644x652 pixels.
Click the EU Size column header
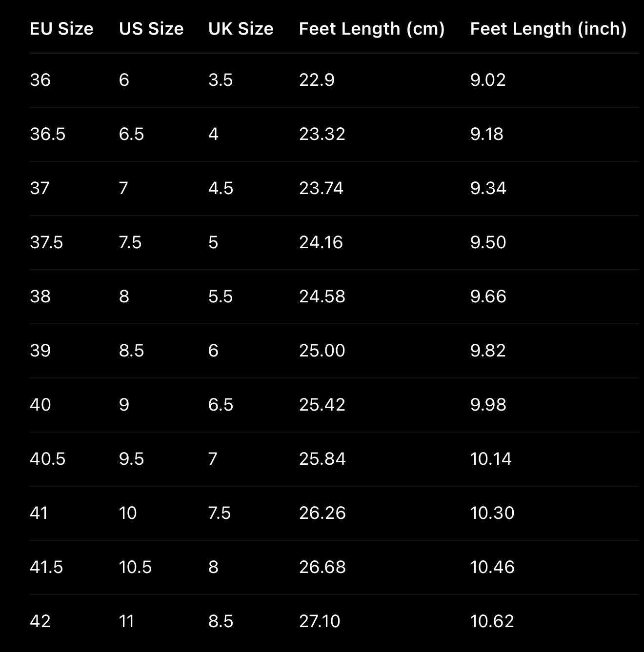(61, 29)
